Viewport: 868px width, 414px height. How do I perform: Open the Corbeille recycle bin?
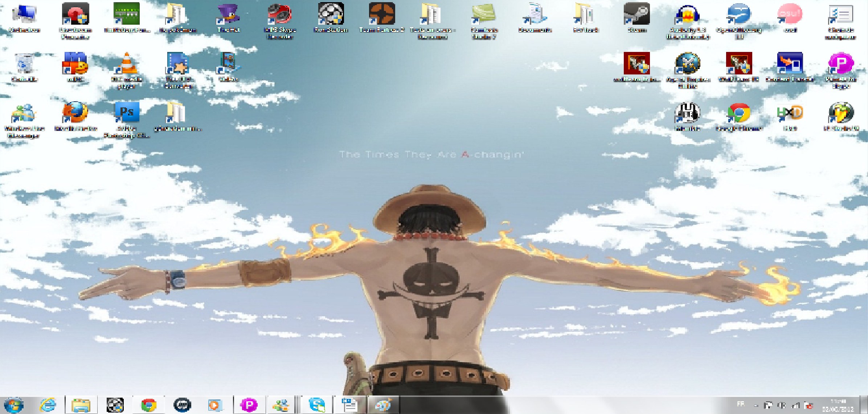[24, 67]
